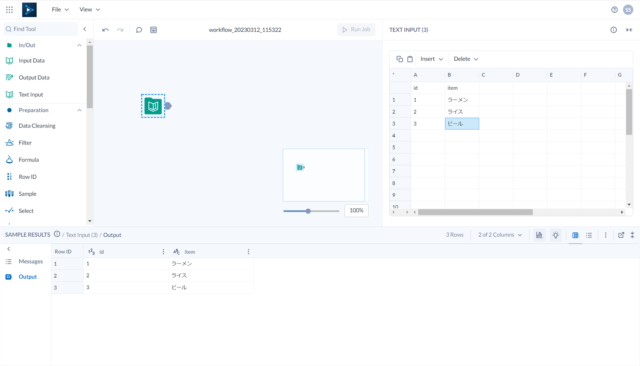Click the config grid vertical scrollbar
The image size is (640, 366).
(x=629, y=111)
